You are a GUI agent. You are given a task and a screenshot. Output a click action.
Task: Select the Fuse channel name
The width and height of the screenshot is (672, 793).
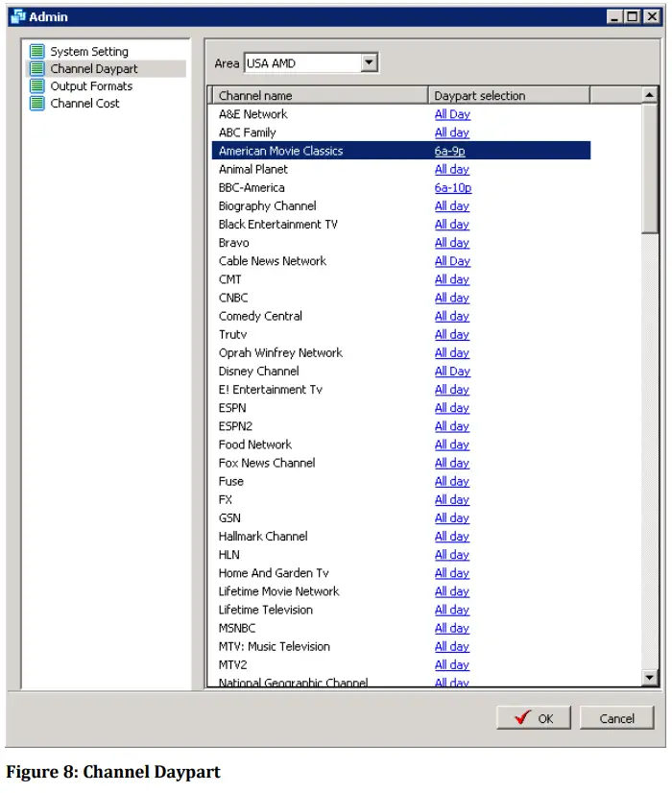230,481
